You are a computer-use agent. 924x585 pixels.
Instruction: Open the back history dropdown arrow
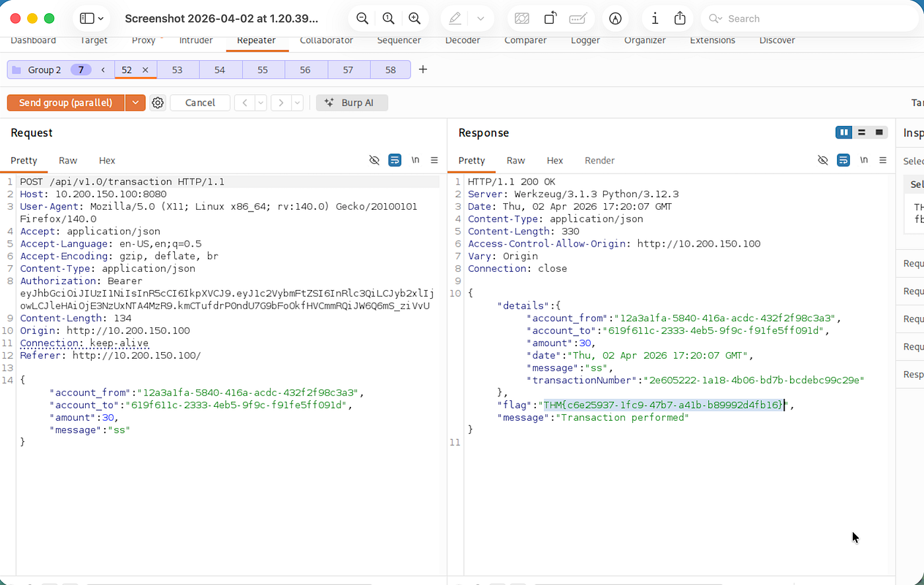pyautogui.click(x=261, y=102)
